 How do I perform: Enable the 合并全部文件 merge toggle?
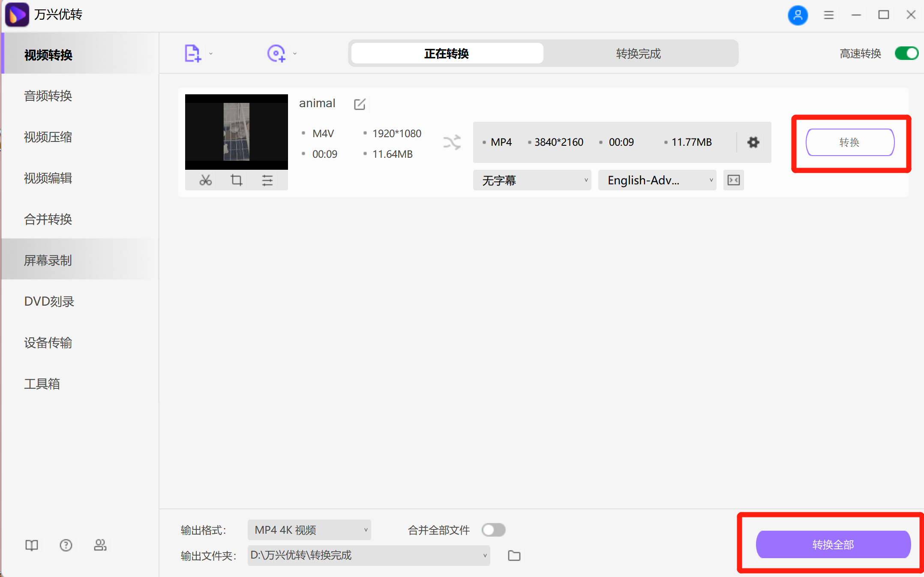tap(493, 530)
